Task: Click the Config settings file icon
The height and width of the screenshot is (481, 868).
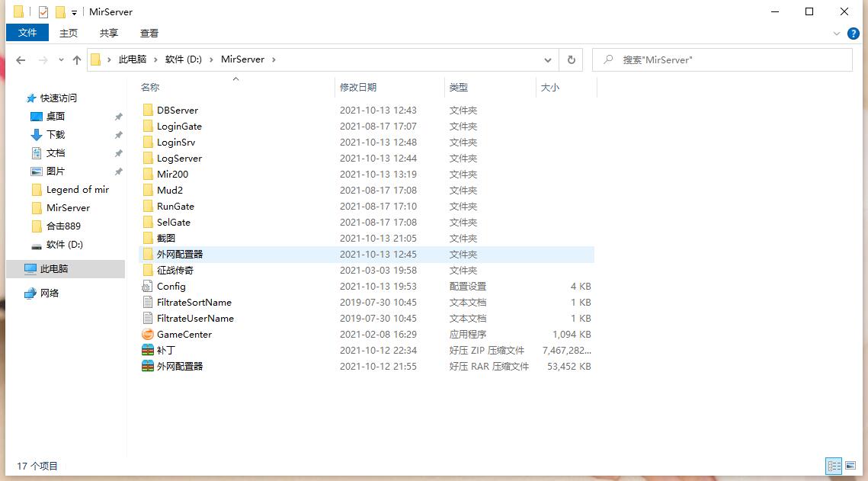Action: click(x=147, y=286)
